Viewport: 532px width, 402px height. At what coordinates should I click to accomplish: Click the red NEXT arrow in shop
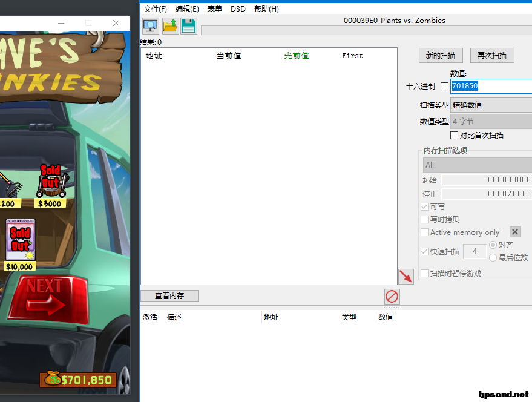[x=47, y=299]
